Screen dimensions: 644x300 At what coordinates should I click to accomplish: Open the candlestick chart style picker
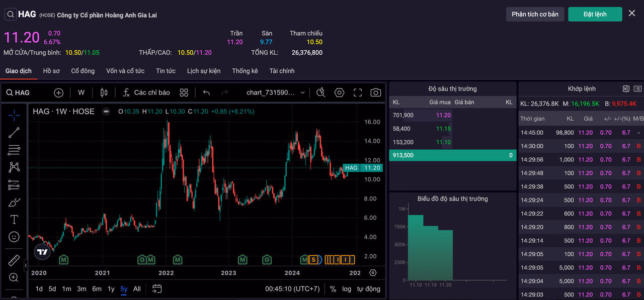point(104,92)
